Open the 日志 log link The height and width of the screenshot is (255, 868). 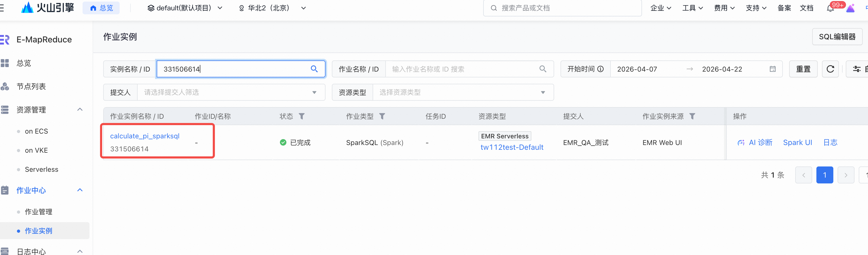tap(830, 142)
